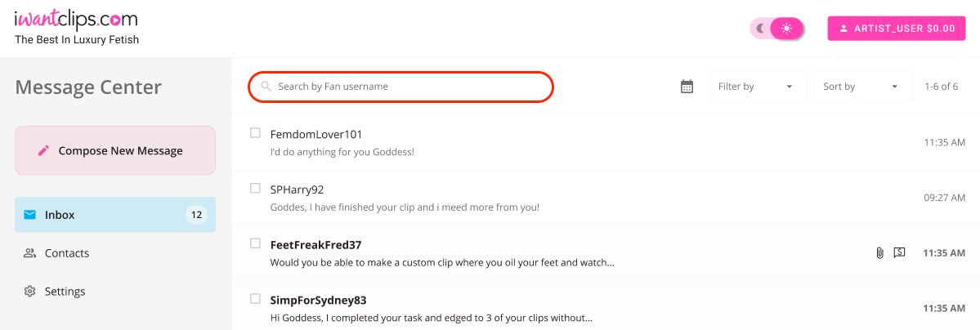Click the Inbox envelope icon

pyautogui.click(x=29, y=215)
